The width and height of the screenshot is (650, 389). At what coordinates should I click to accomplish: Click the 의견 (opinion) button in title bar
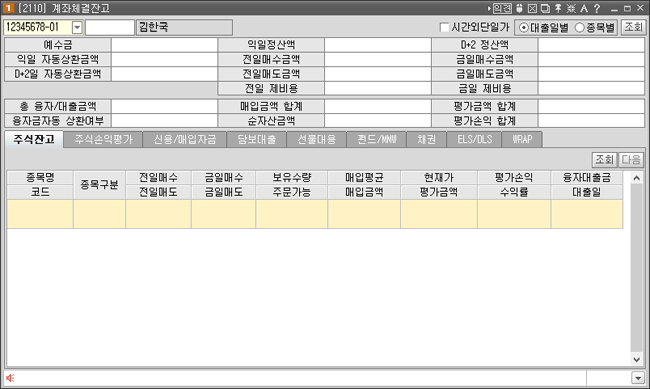(502, 8)
